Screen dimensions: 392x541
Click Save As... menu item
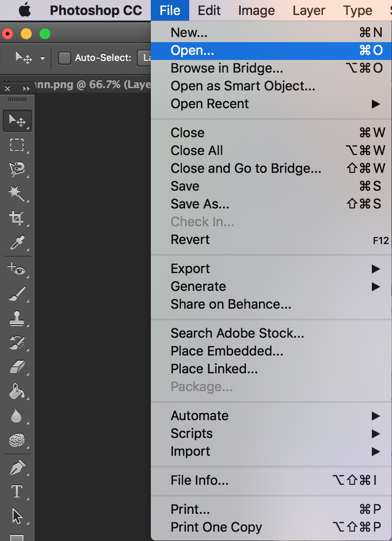click(x=200, y=204)
